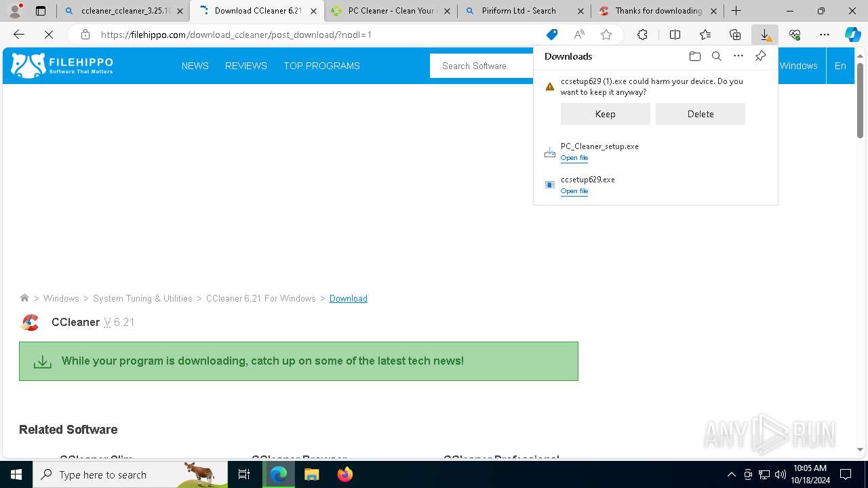Switch to ccleaner_ccleaner search tab
This screenshot has width=868, height=488.
(x=123, y=11)
